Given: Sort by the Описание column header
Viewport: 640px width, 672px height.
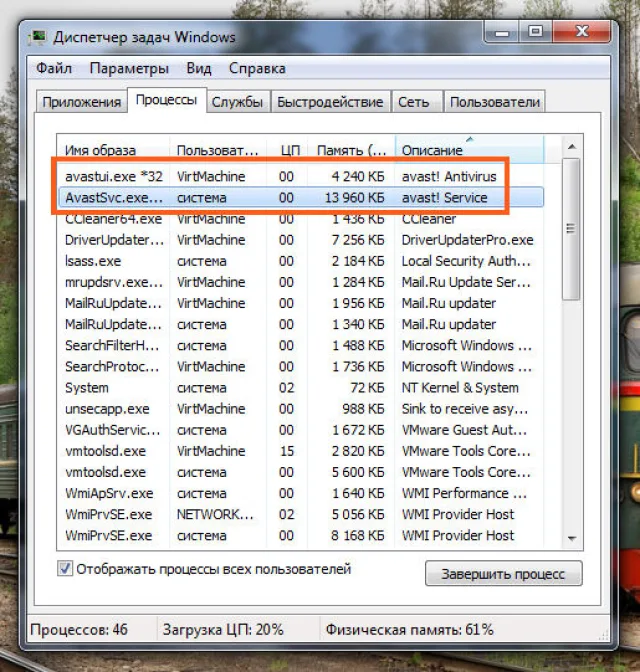Looking at the screenshot, I should pos(469,150).
